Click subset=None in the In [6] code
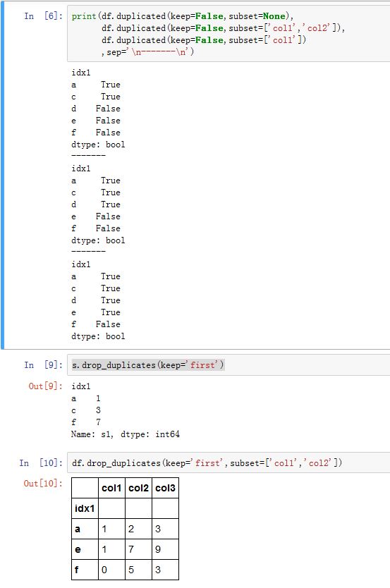This screenshot has height=588, width=390. [x=257, y=16]
